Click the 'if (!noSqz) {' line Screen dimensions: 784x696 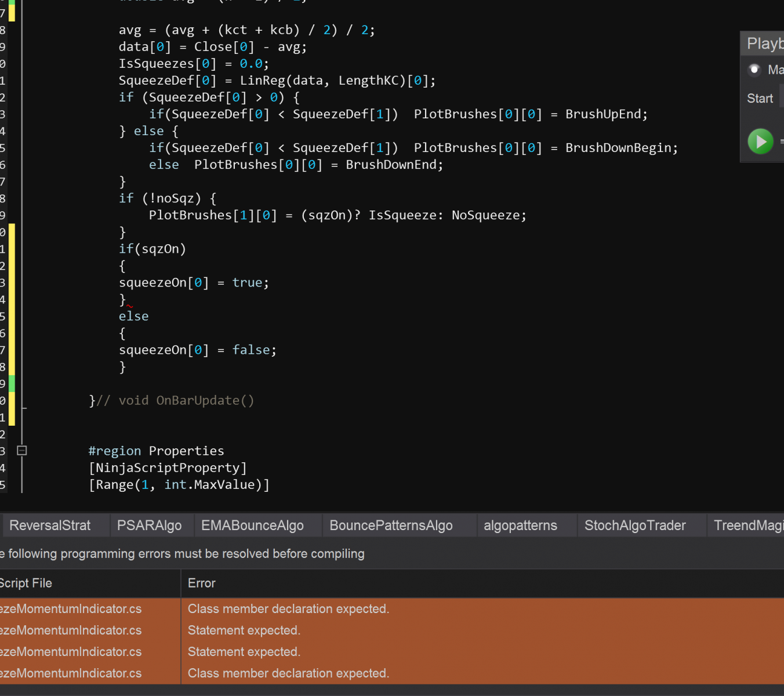[168, 198]
